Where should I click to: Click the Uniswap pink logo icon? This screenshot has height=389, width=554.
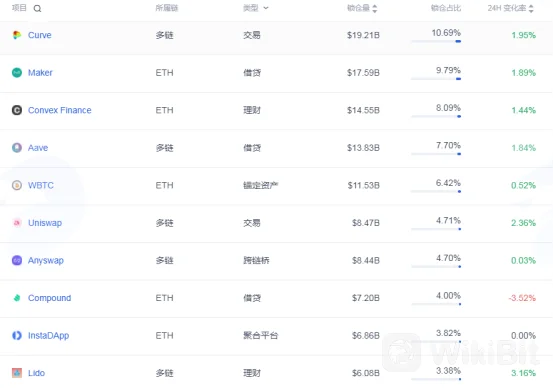[x=17, y=223]
